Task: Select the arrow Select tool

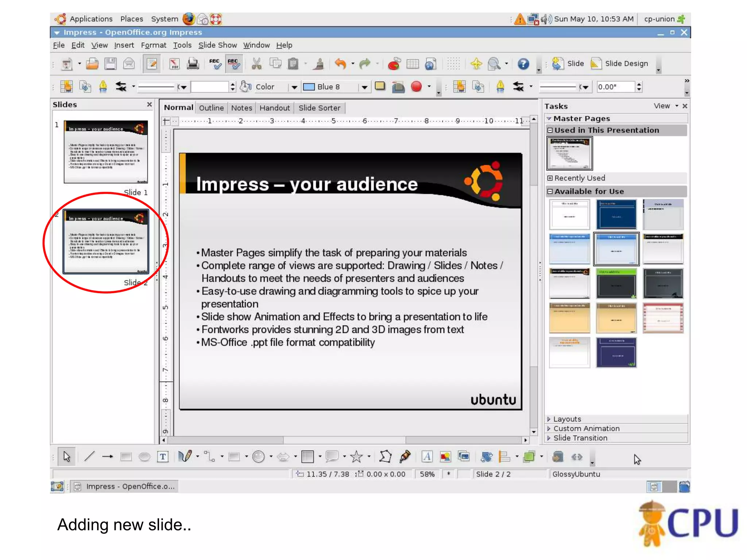Action: click(x=67, y=456)
